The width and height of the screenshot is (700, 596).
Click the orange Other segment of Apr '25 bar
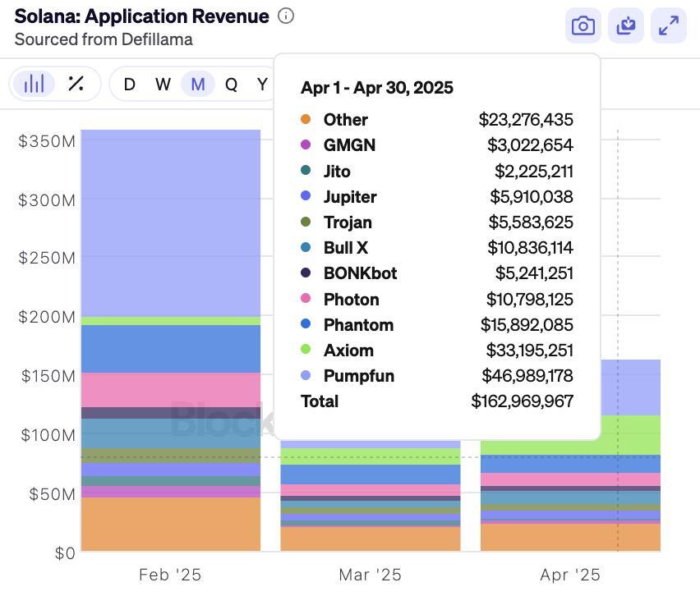point(570,538)
